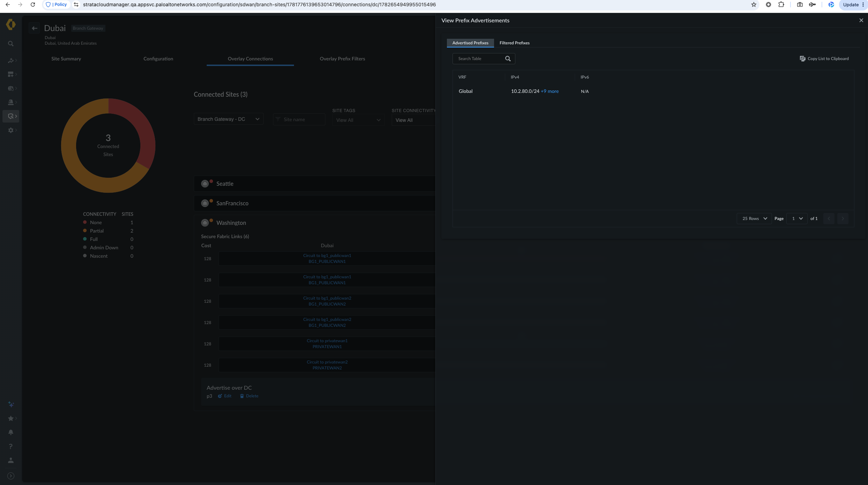The width and height of the screenshot is (868, 485).
Task: Click the 10.2.80.0/24 prefix value
Action: pyautogui.click(x=525, y=91)
